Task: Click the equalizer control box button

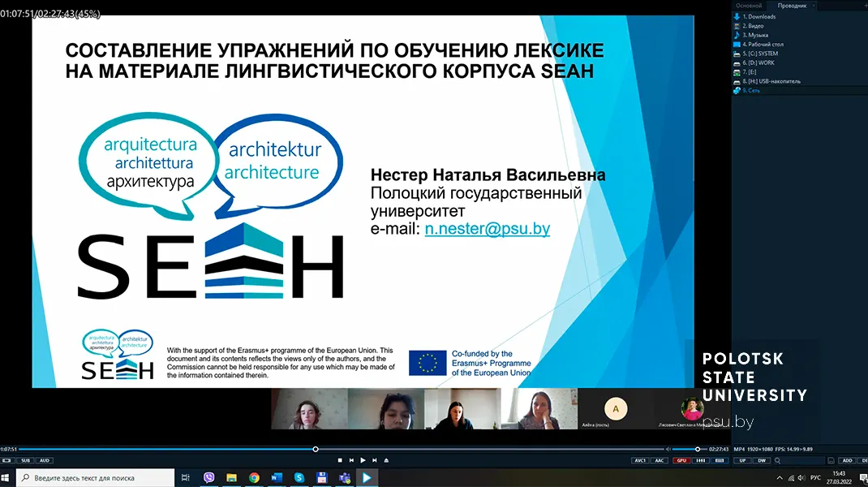Action: tap(700, 460)
